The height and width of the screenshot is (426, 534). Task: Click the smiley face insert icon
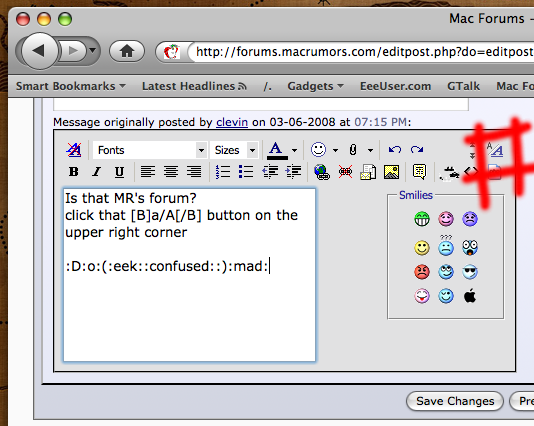tap(318, 149)
